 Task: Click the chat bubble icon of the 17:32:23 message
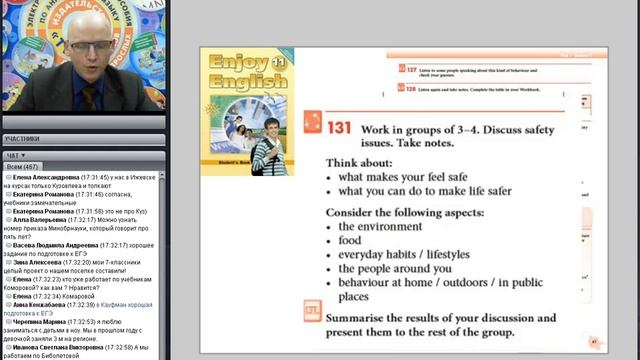point(8,279)
